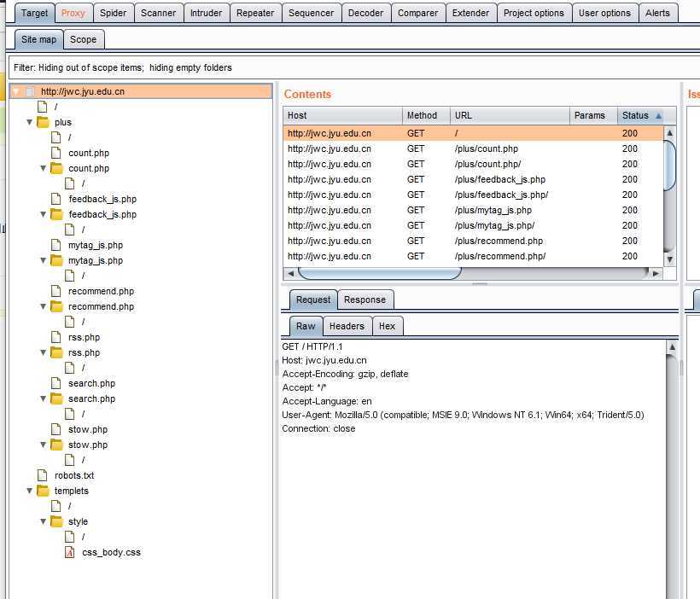
Task: Click the count.php file icon in the tree
Action: click(x=56, y=153)
